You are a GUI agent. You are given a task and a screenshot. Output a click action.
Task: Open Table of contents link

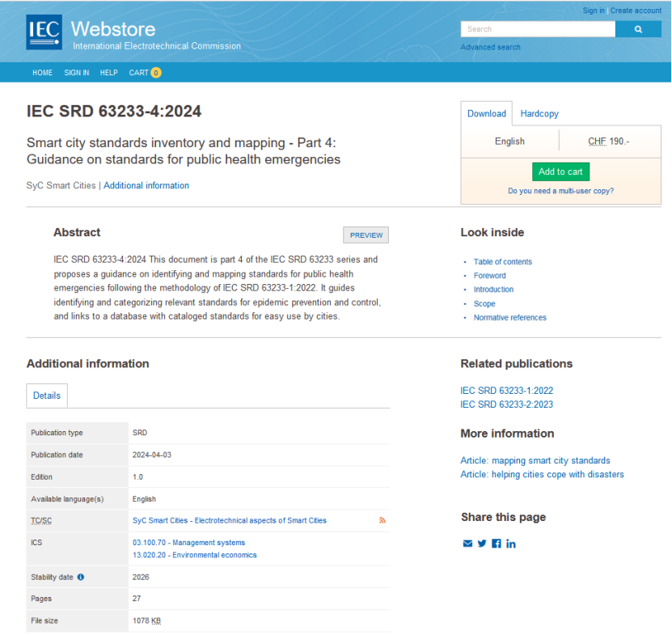(502, 262)
